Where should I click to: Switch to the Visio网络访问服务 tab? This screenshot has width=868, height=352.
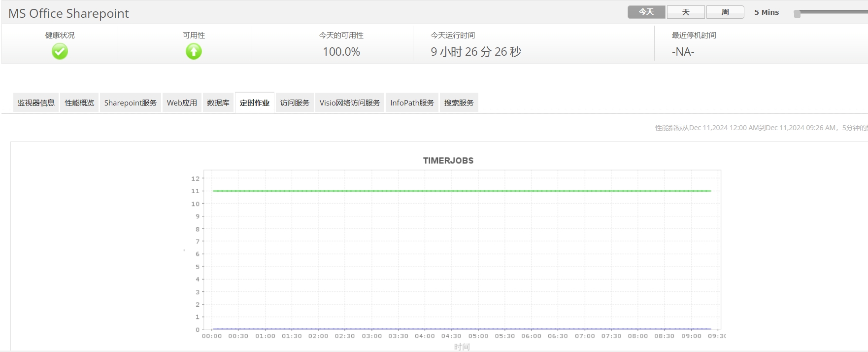click(x=350, y=103)
